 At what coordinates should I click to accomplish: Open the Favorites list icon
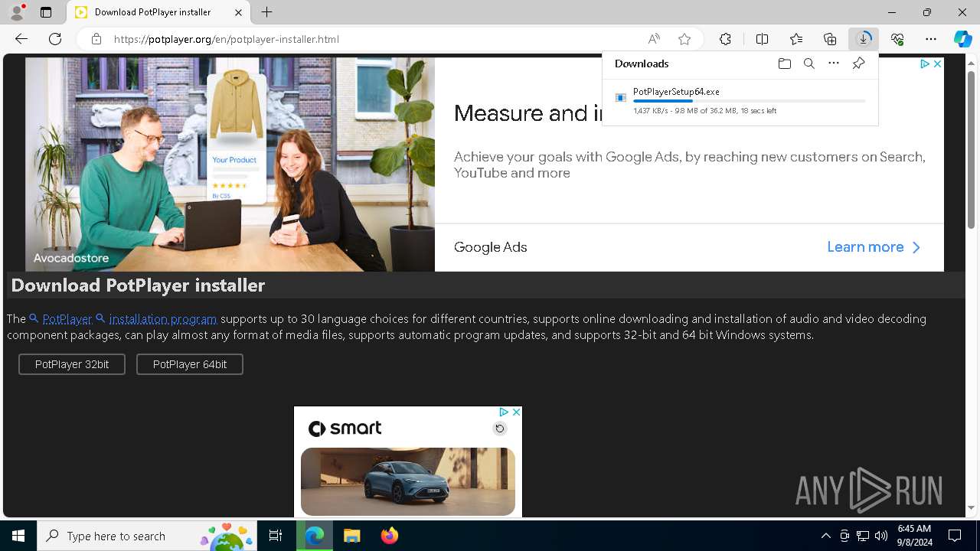click(796, 39)
